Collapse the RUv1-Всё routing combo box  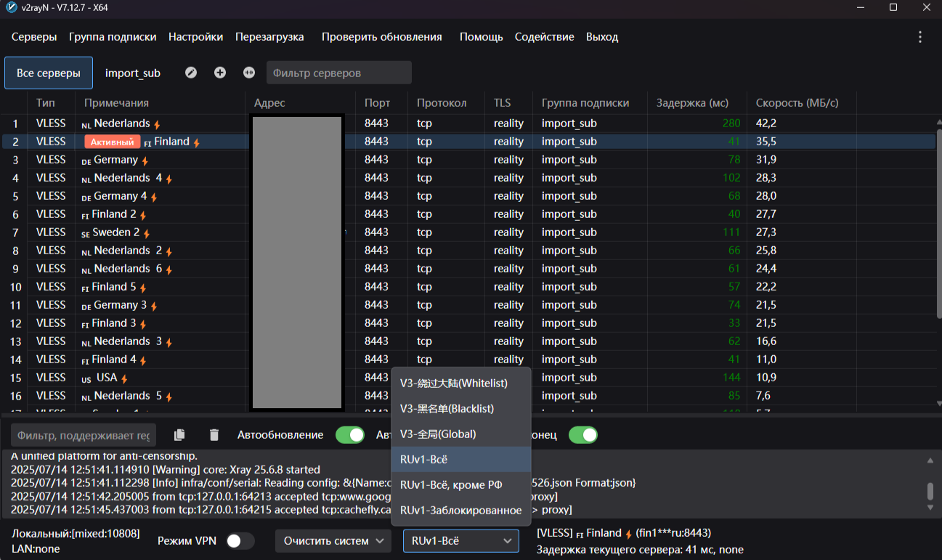(x=460, y=541)
